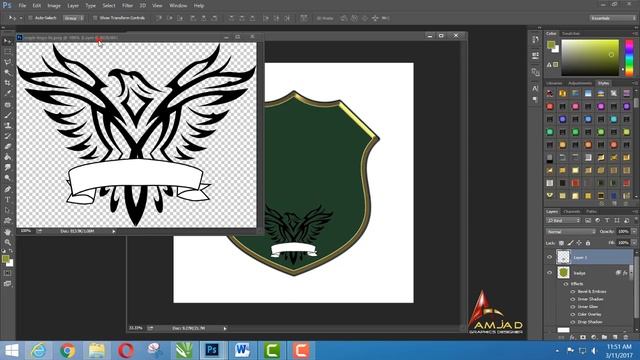This screenshot has height=360, width=640.
Task: Select the Hand tool
Action: (7, 232)
